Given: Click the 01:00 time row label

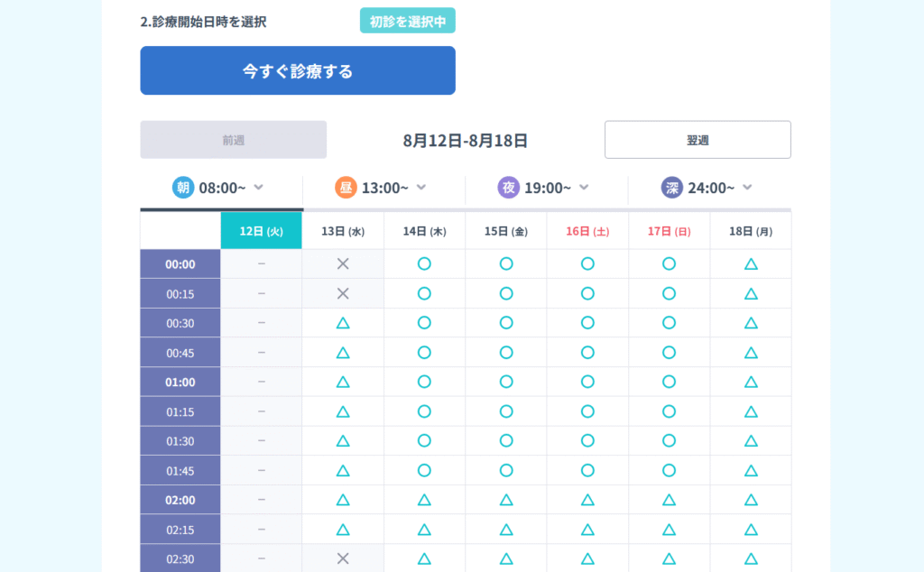Looking at the screenshot, I should (x=180, y=382).
